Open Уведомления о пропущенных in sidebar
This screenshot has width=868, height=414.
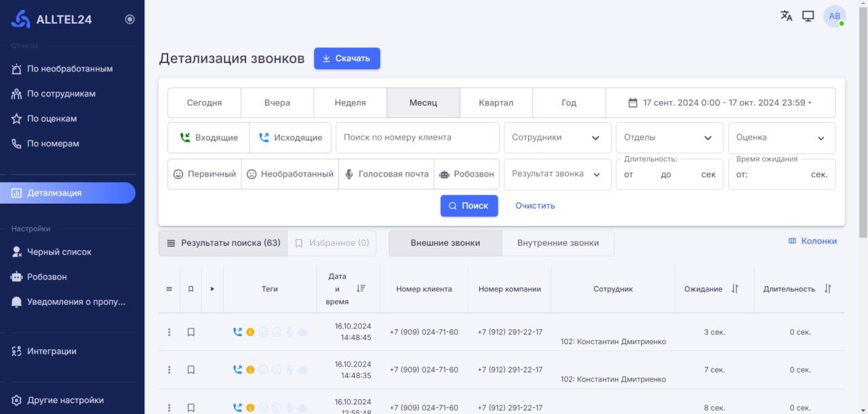tap(69, 302)
